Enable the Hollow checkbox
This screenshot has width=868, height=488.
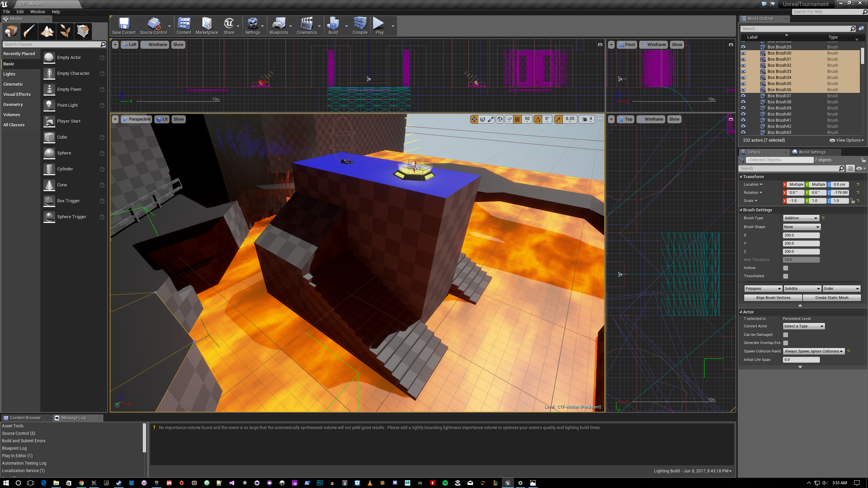pyautogui.click(x=786, y=268)
